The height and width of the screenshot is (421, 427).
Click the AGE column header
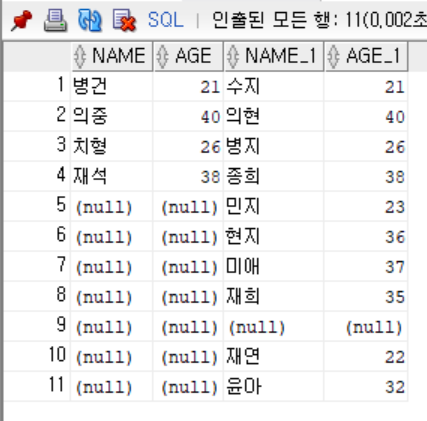point(189,56)
